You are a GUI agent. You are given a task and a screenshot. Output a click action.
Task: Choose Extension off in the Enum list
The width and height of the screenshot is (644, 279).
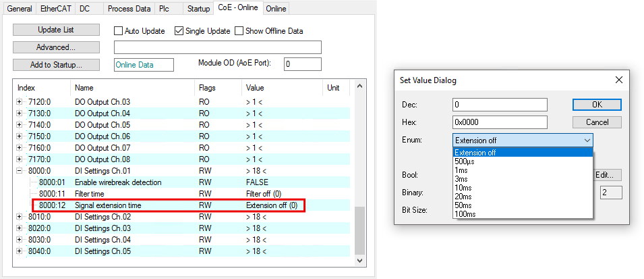[523, 153]
